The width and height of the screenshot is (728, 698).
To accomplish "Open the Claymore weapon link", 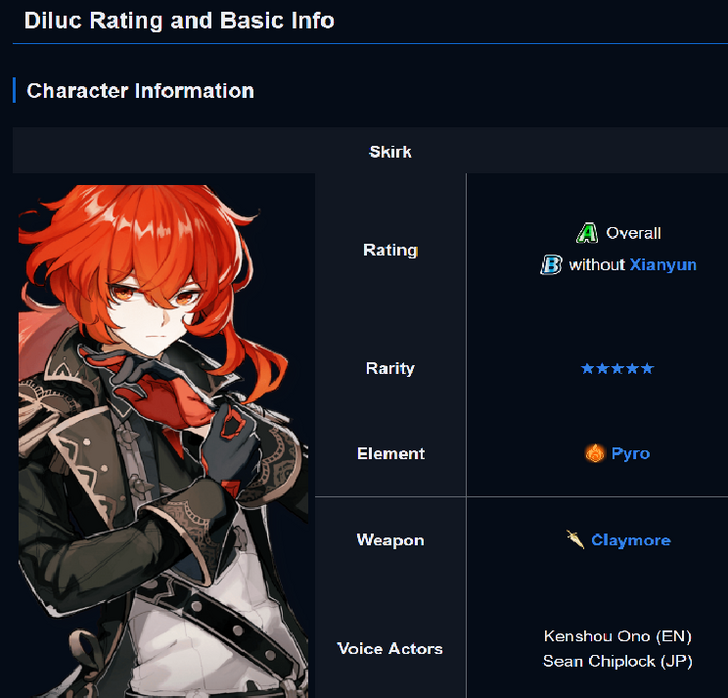I will [x=631, y=540].
